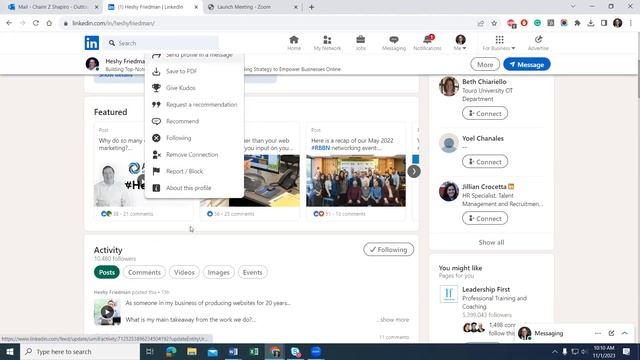Bookmark this page with star icon
Viewport: 640px width, 360px height.
(494, 23)
